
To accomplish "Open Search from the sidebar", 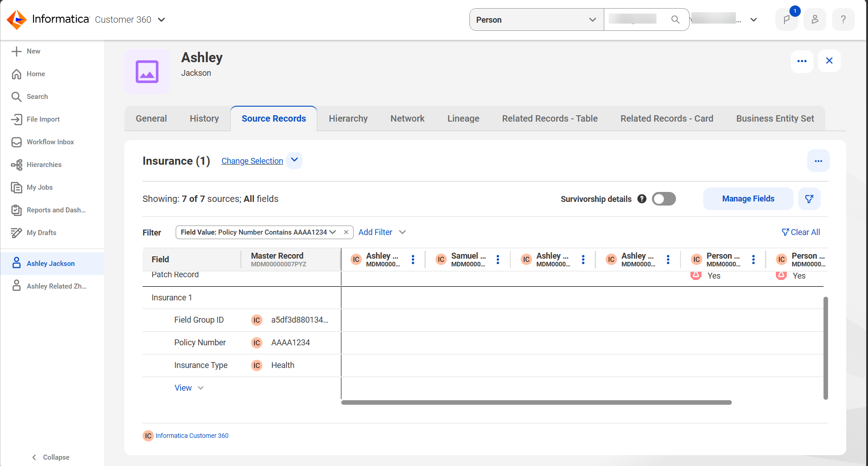I will point(37,97).
